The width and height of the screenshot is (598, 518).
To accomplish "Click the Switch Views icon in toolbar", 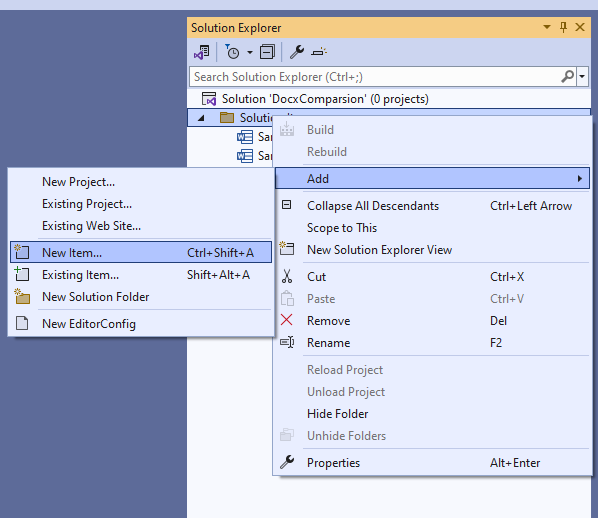I will [x=202, y=52].
